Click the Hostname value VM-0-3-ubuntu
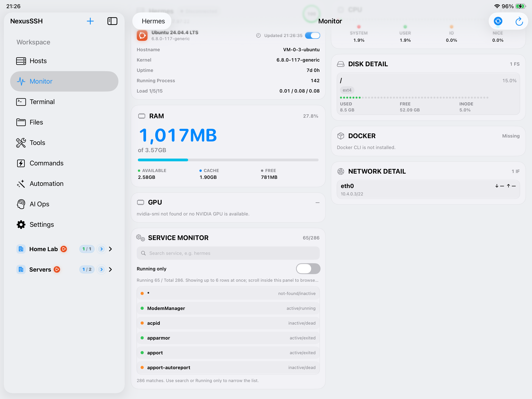The width and height of the screenshot is (532, 399). [x=301, y=49]
